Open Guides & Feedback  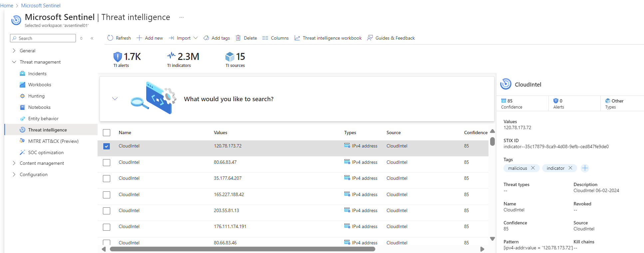[391, 38]
